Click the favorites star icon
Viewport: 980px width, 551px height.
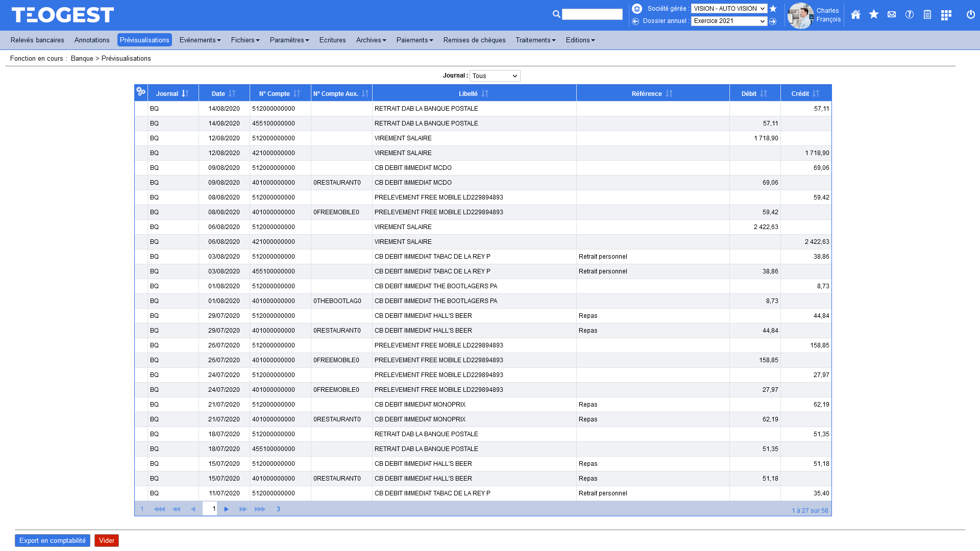click(x=874, y=15)
